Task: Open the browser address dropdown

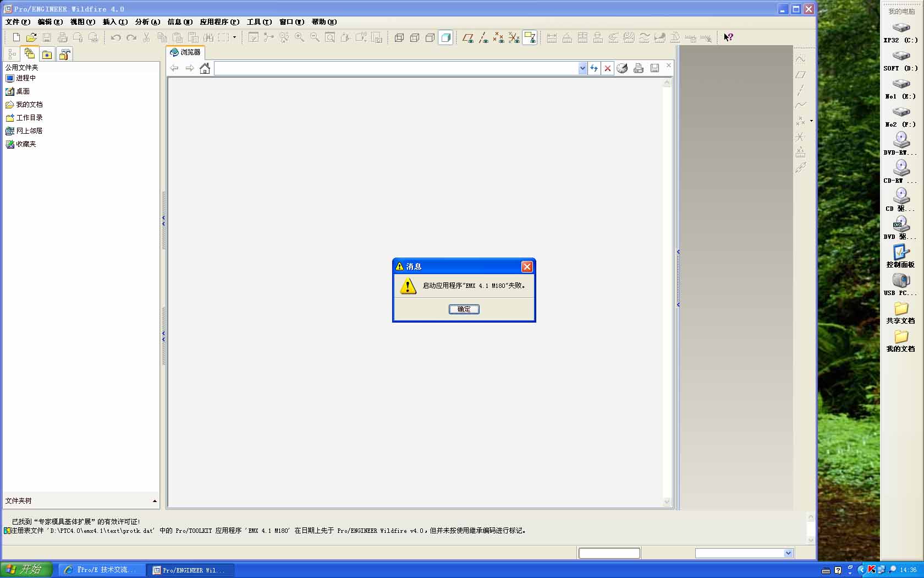Action: [x=582, y=68]
